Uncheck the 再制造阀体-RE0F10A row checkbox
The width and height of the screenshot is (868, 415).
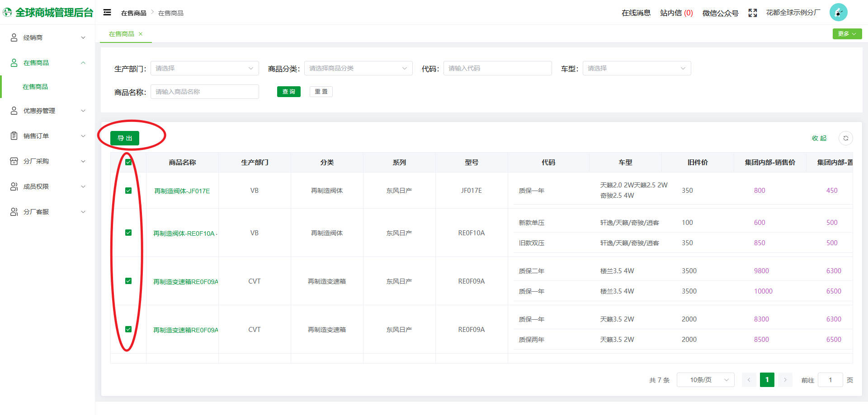pyautogui.click(x=128, y=233)
